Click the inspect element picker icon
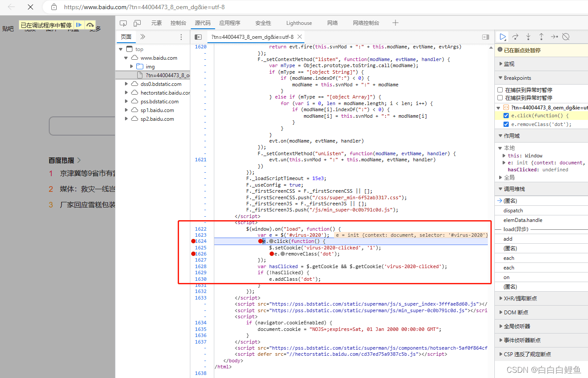The image size is (588, 378). coord(123,23)
